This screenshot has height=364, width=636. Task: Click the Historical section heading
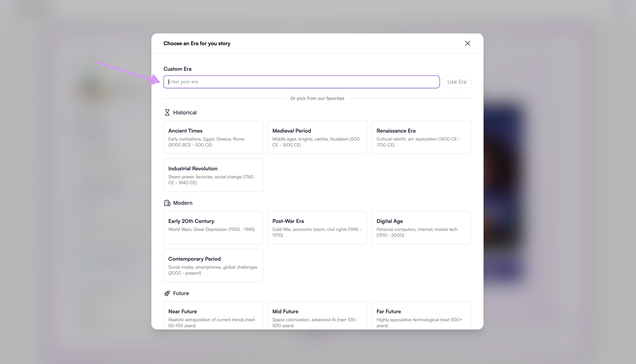tap(185, 113)
